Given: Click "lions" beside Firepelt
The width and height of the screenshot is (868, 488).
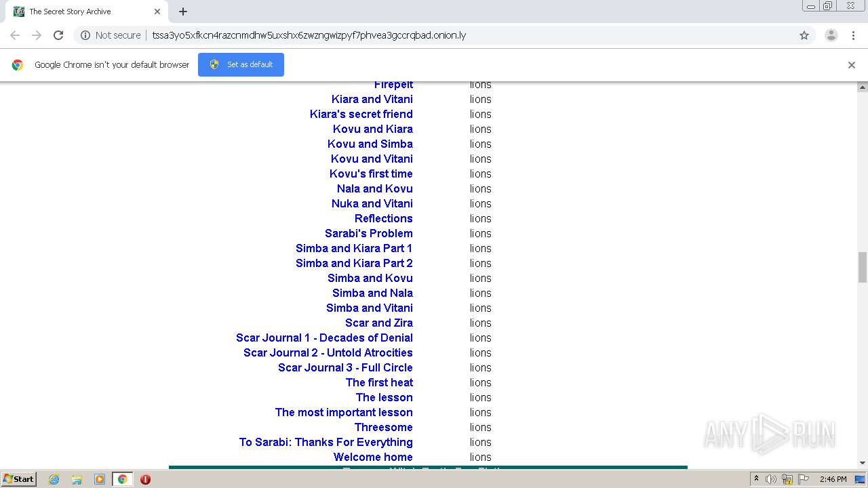Looking at the screenshot, I should pos(480,85).
